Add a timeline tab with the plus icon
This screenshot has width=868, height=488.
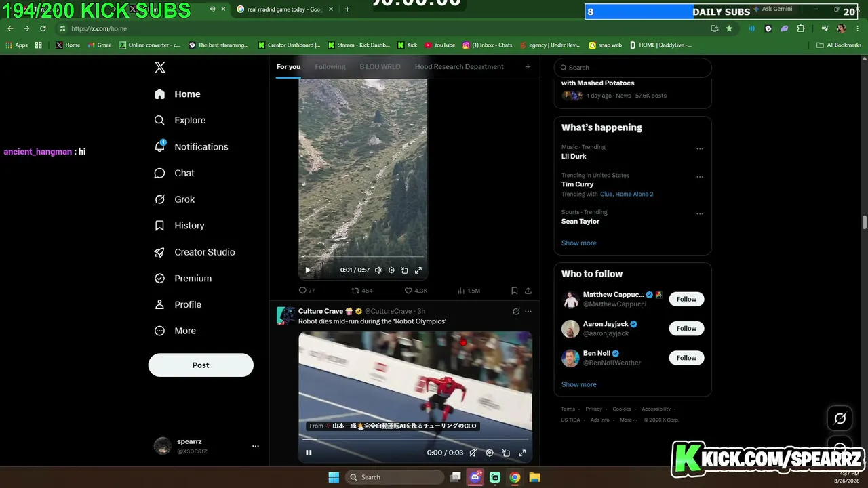tap(528, 67)
